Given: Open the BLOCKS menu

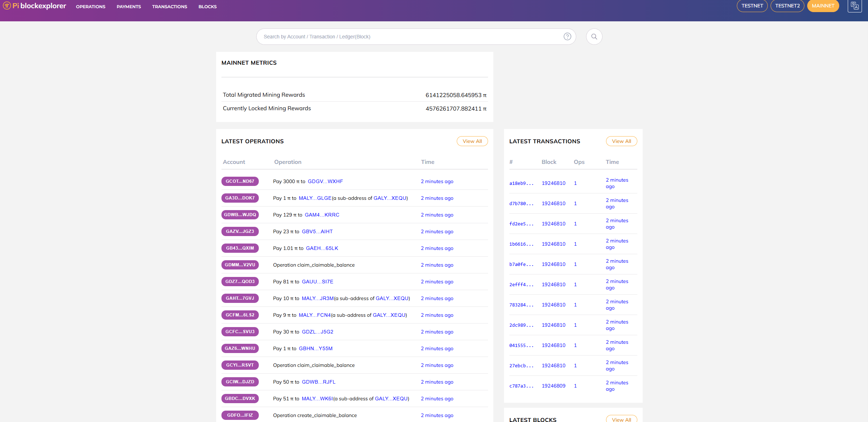Looking at the screenshot, I should point(208,7).
